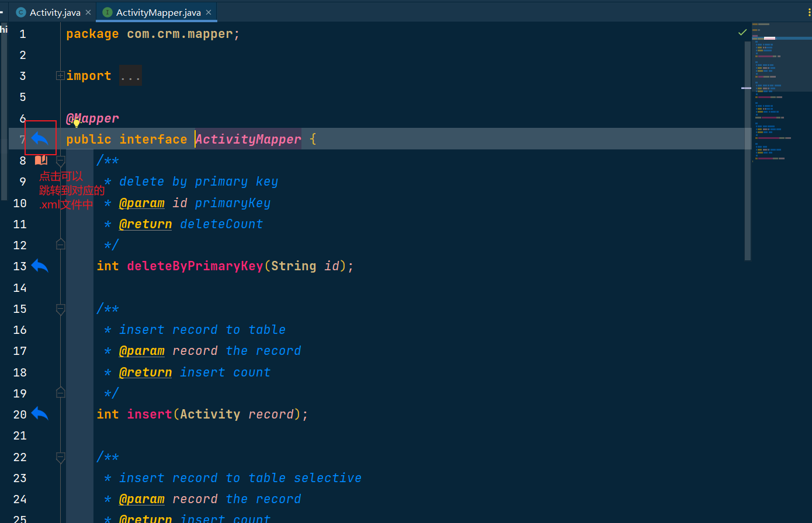Screen dimensions: 812x523
Task: Click the String parameter type on line 13
Action: pyautogui.click(x=293, y=266)
